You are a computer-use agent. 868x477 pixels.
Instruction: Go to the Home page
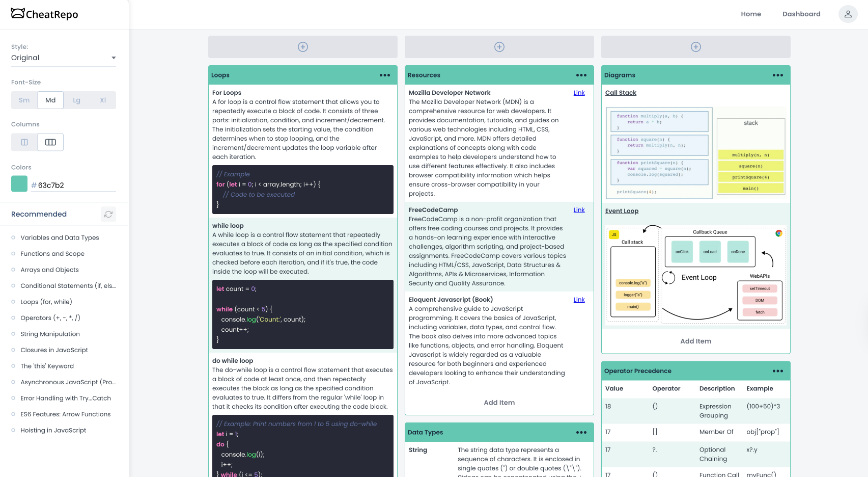pyautogui.click(x=751, y=14)
